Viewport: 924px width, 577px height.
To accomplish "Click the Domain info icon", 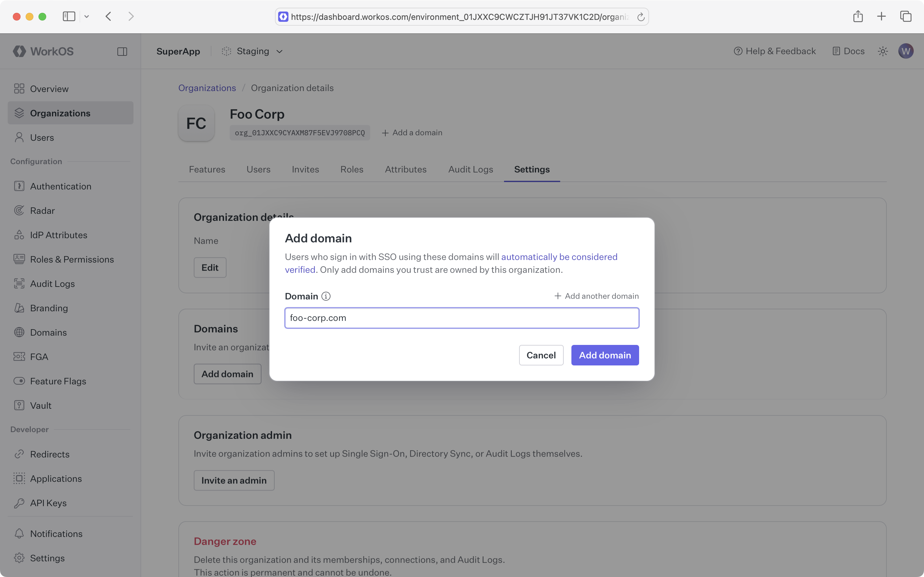I will click(326, 296).
